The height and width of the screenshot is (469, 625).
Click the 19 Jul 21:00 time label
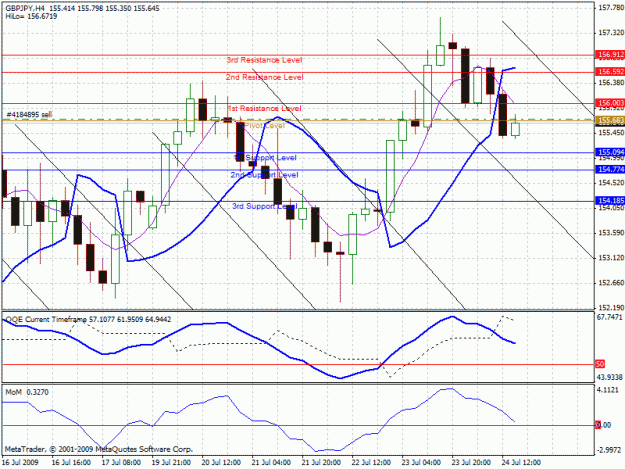[171, 463]
